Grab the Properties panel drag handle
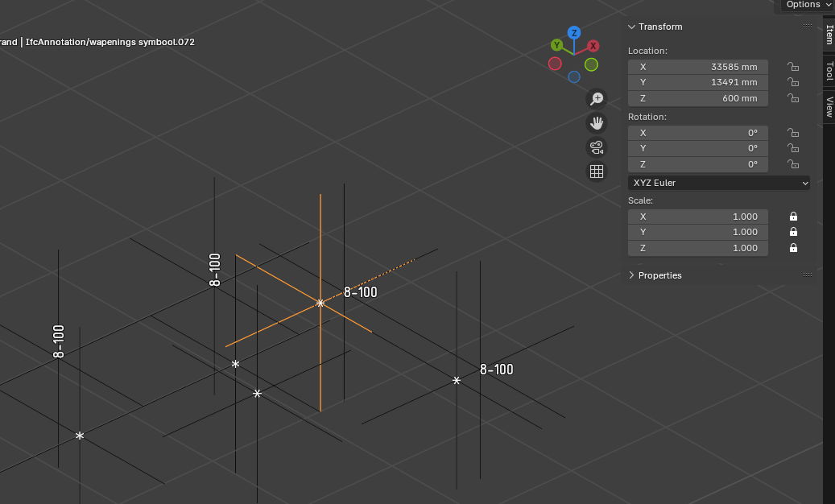Viewport: 835px width, 504px height. (808, 275)
